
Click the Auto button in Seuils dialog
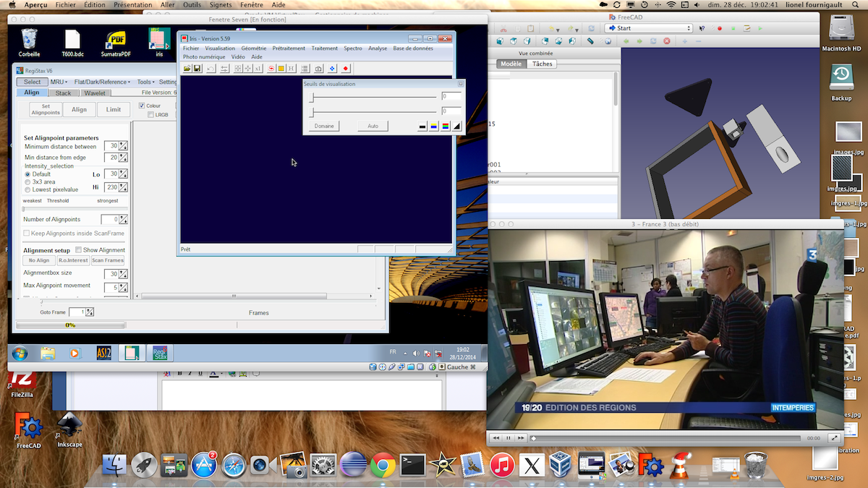pyautogui.click(x=373, y=126)
